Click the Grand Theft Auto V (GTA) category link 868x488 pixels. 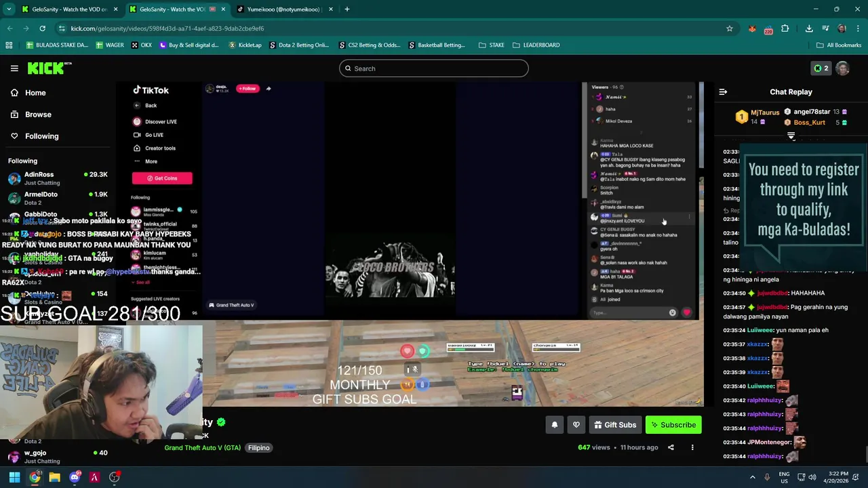tap(202, 448)
